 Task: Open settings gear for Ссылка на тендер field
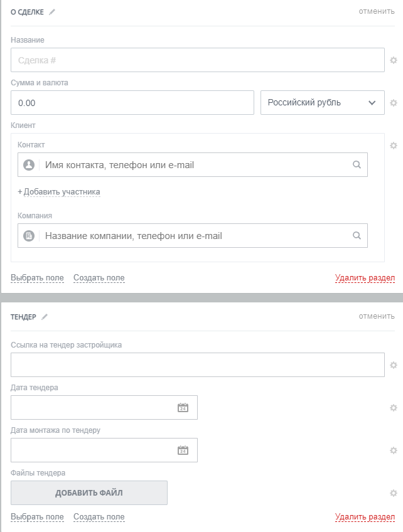(394, 365)
